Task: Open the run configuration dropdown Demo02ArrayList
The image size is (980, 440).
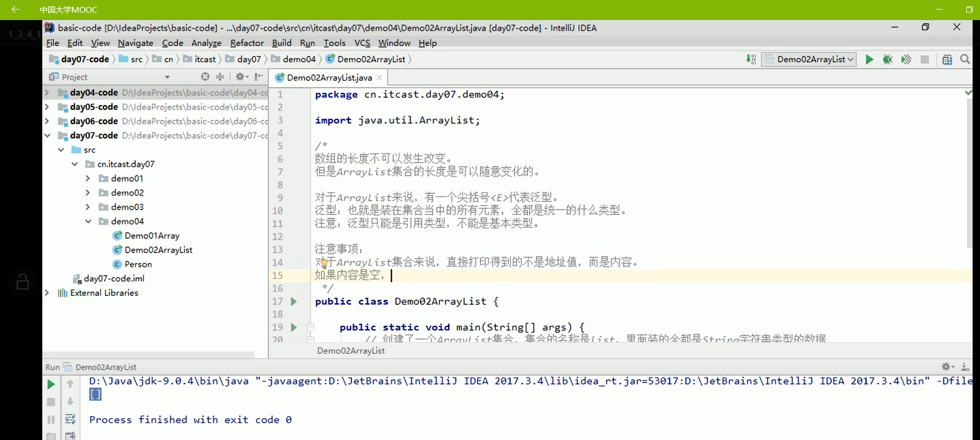Action: click(809, 60)
